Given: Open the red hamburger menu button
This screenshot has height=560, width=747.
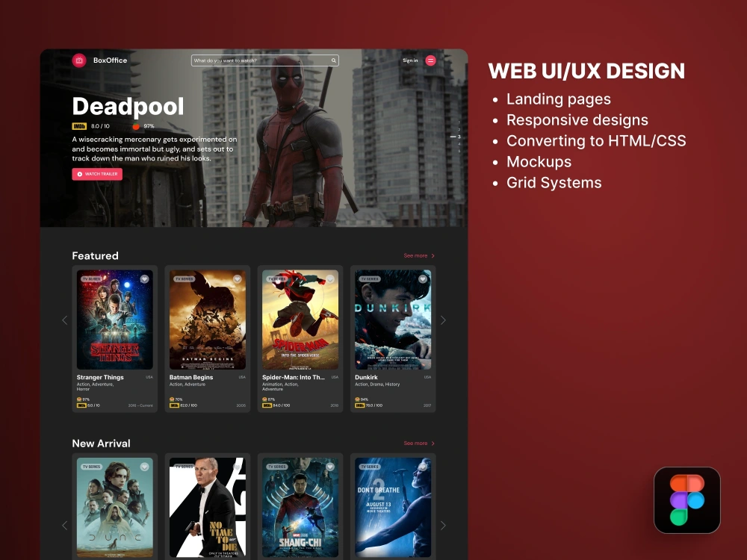Looking at the screenshot, I should point(430,60).
